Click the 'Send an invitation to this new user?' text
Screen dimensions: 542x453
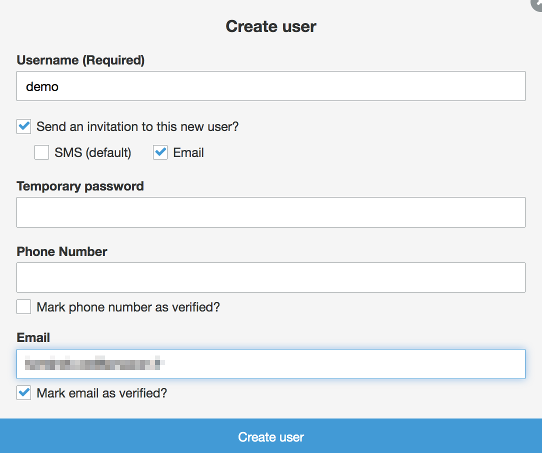tap(138, 127)
